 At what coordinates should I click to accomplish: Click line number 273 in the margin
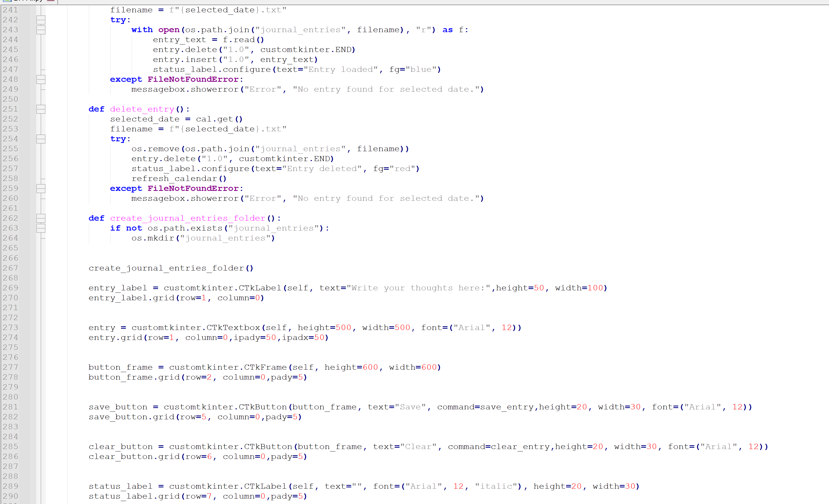pyautogui.click(x=10, y=328)
